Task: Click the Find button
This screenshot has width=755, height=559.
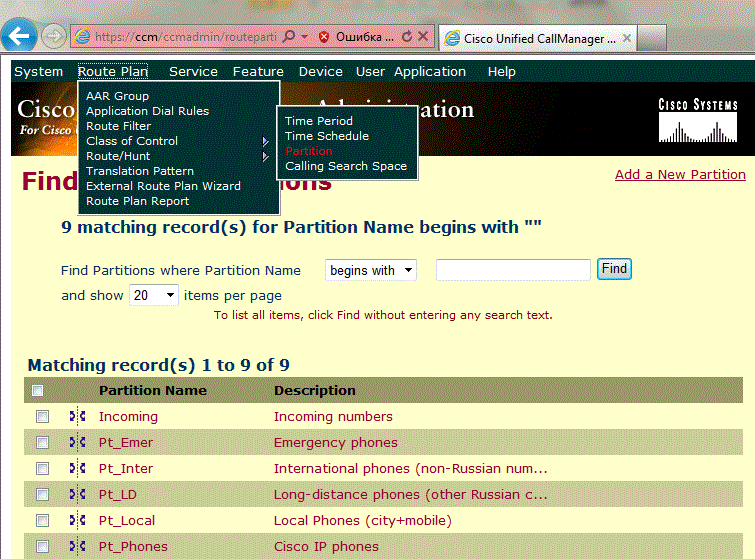Action: [614, 269]
